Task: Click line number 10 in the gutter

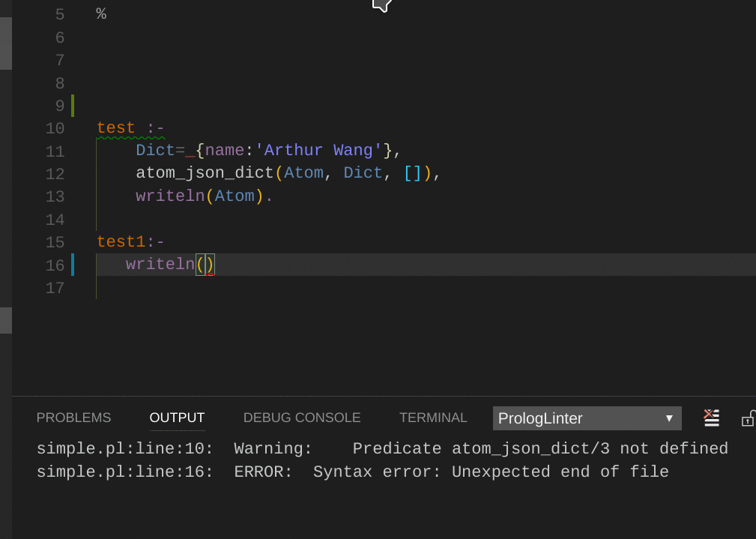Action: click(55, 129)
